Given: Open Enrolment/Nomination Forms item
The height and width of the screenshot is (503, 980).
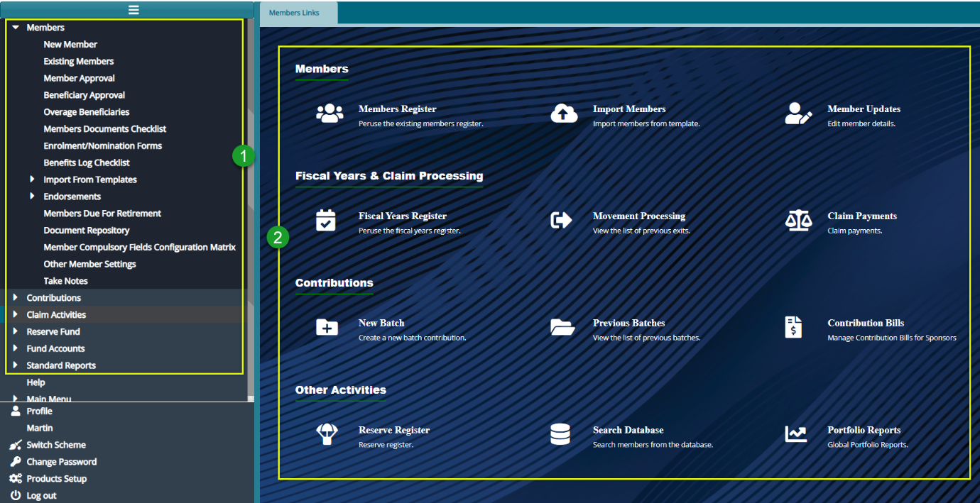Looking at the screenshot, I should click(x=103, y=145).
